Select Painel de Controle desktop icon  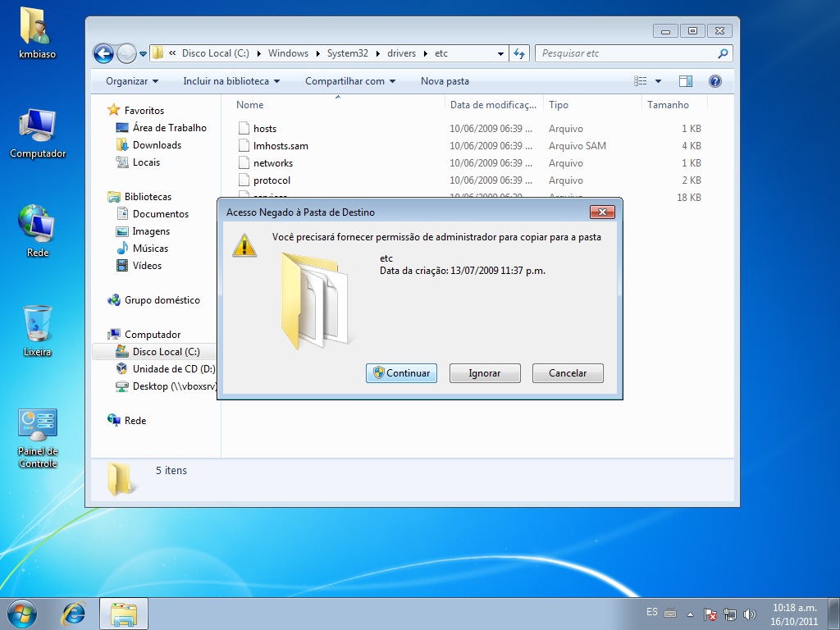(x=38, y=438)
